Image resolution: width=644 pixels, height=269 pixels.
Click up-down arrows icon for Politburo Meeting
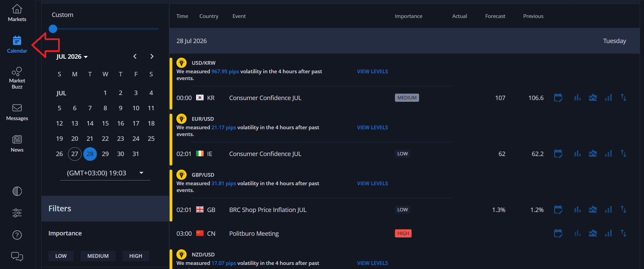[x=623, y=233]
